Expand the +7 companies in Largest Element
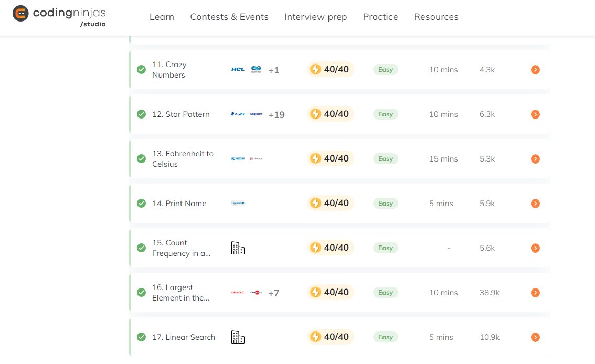Screen dimensions: 595x364 [x=273, y=293]
